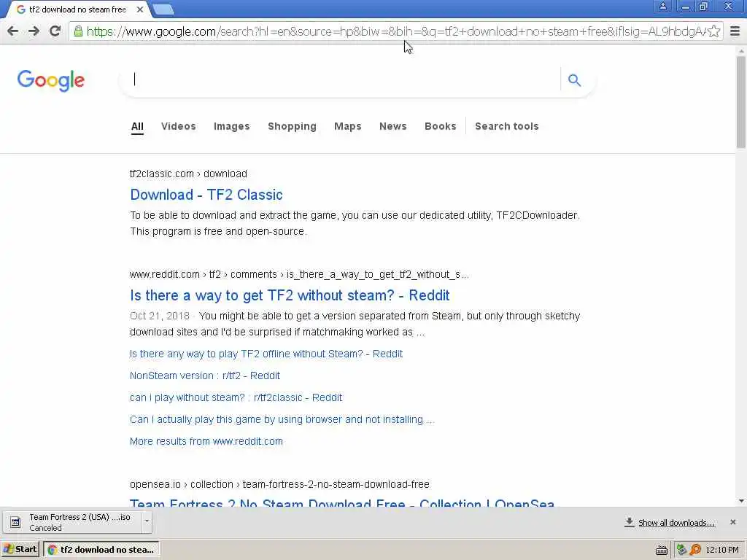Click the page vertical scrollbar thumb
The width and height of the screenshot is (747, 560).
coord(741,102)
